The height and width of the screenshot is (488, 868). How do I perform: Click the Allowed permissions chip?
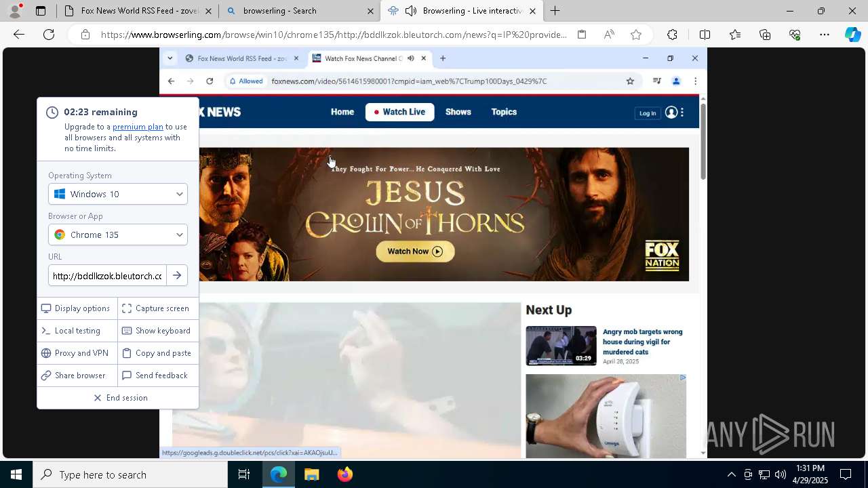click(x=246, y=81)
